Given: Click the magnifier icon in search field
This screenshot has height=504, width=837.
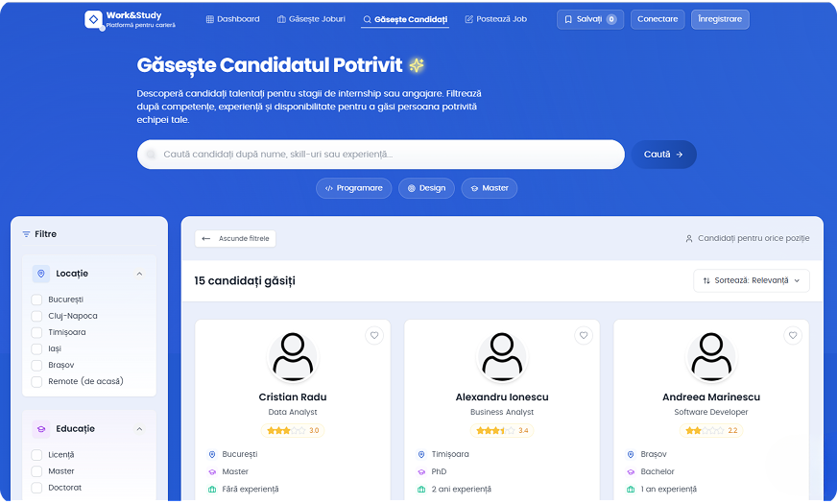Looking at the screenshot, I should pyautogui.click(x=152, y=155).
